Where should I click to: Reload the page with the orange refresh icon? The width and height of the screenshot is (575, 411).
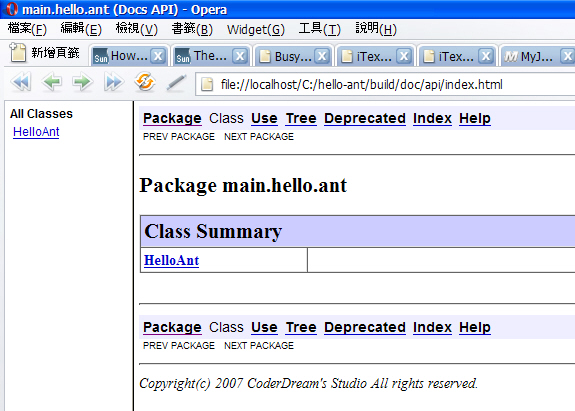(x=145, y=81)
